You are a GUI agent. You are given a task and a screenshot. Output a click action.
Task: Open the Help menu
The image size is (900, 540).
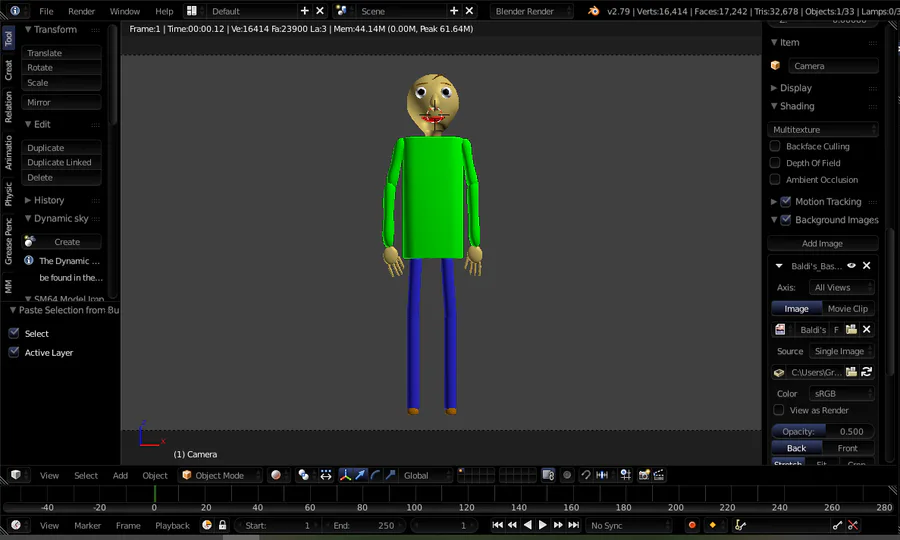point(164,11)
